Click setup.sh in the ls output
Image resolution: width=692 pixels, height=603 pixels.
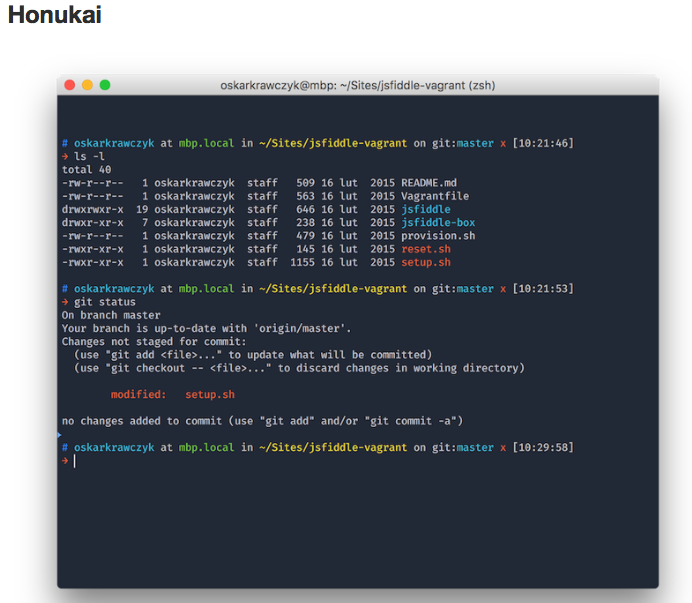425,262
